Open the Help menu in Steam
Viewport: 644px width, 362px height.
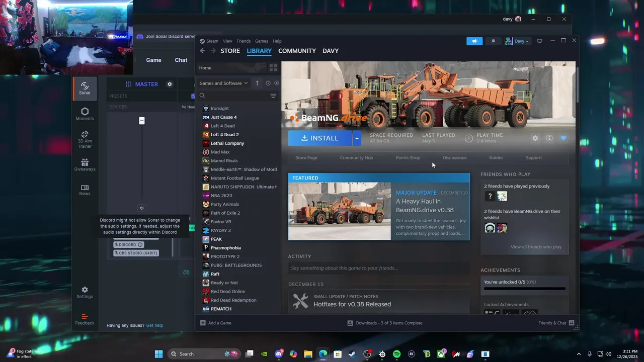[277, 41]
